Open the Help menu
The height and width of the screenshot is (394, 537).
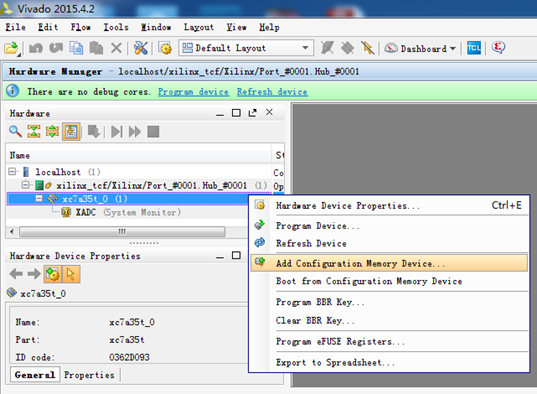click(269, 27)
